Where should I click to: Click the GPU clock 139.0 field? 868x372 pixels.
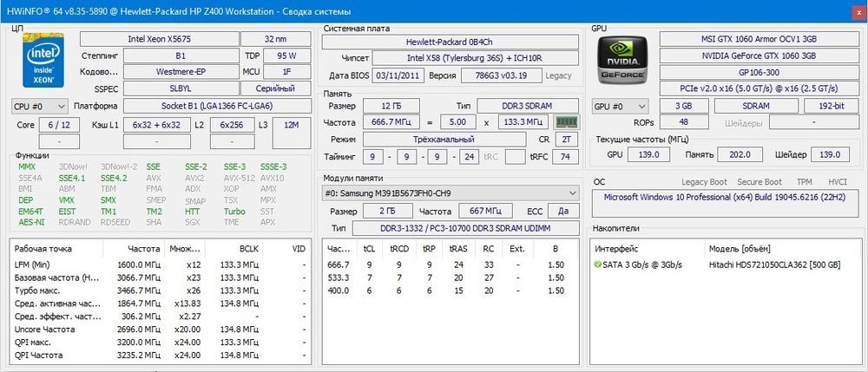(x=648, y=154)
